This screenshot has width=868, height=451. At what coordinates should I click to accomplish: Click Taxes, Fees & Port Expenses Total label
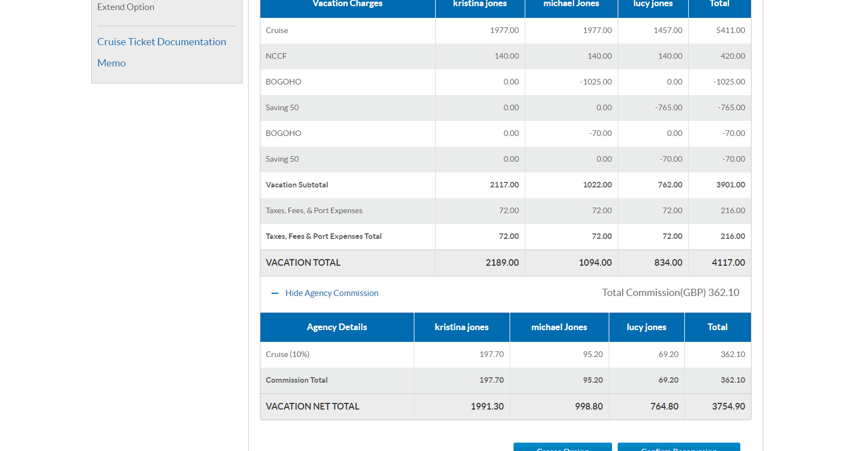point(324,237)
